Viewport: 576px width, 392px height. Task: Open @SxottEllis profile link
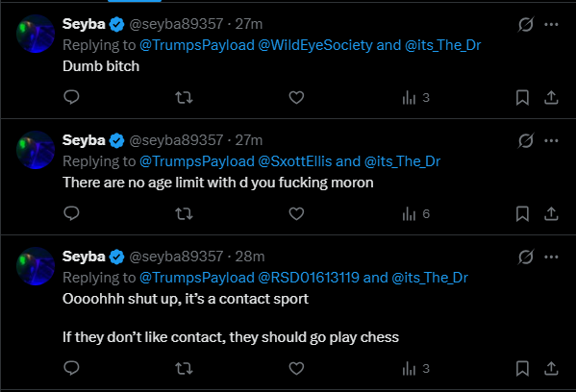click(295, 161)
